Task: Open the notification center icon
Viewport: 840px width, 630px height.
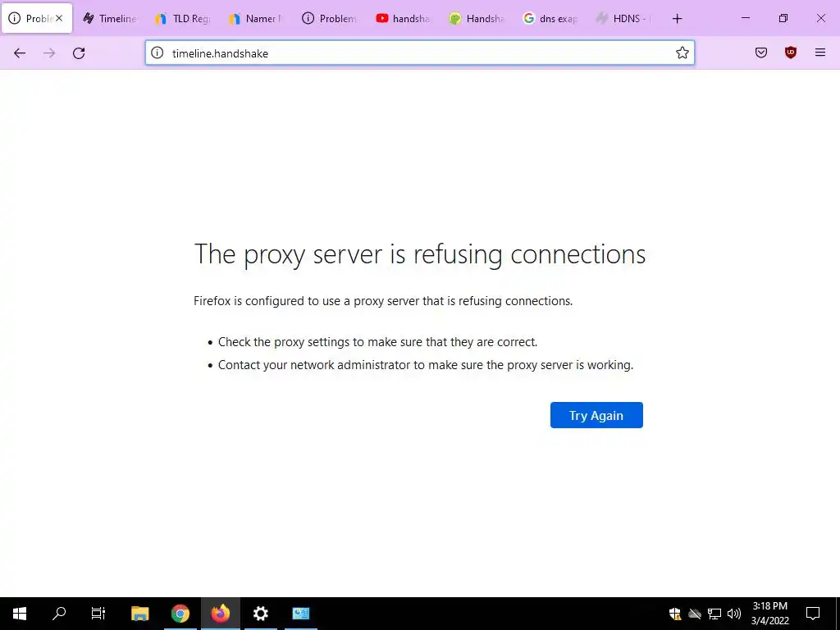Action: tap(813, 614)
